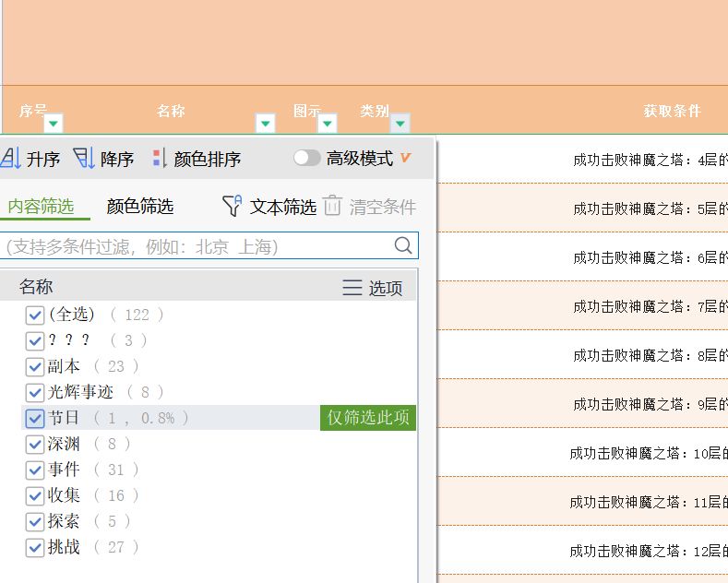
Task: Open the 名称 column filter dropdown
Action: pos(265,124)
